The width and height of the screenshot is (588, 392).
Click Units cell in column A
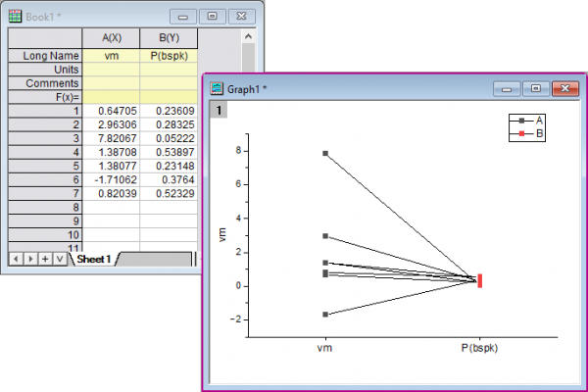tap(111, 70)
